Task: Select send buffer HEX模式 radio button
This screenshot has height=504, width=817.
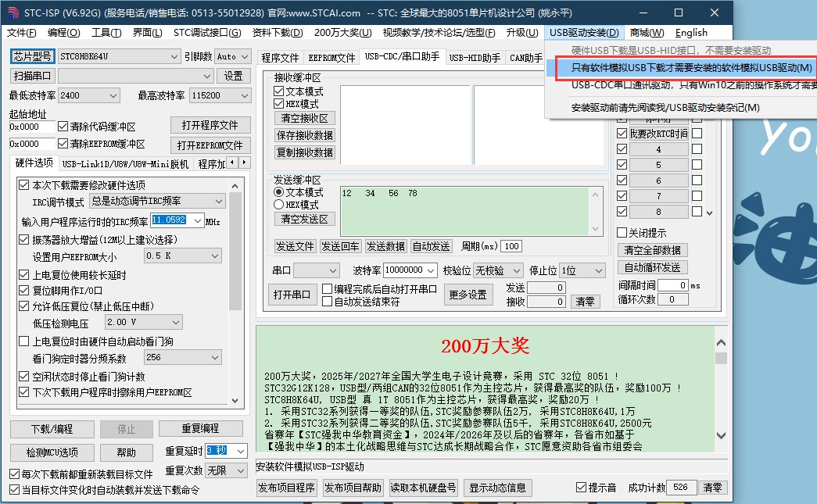Action: tap(279, 205)
